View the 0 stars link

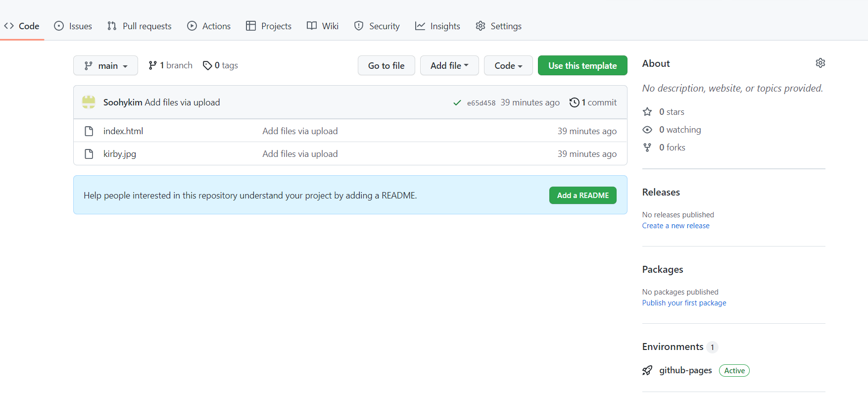[x=672, y=112]
